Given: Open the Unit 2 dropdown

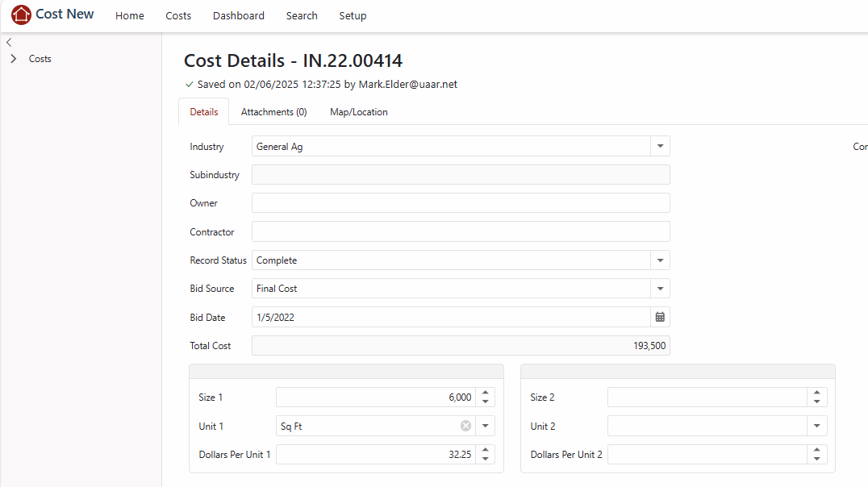Looking at the screenshot, I should click(x=816, y=426).
